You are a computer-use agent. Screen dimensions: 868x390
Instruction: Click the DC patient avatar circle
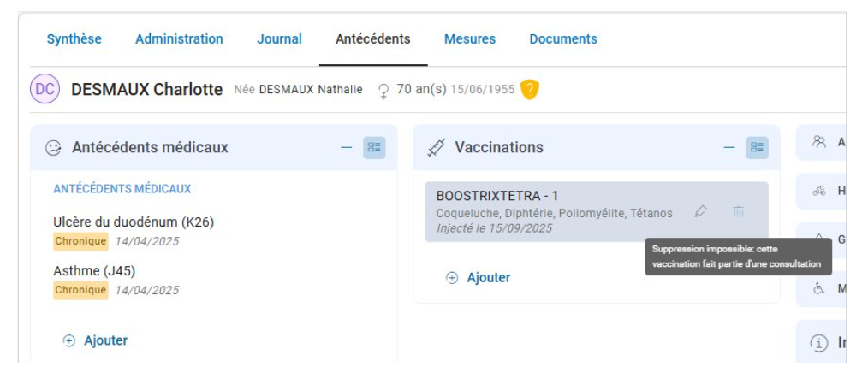pyautogui.click(x=45, y=89)
